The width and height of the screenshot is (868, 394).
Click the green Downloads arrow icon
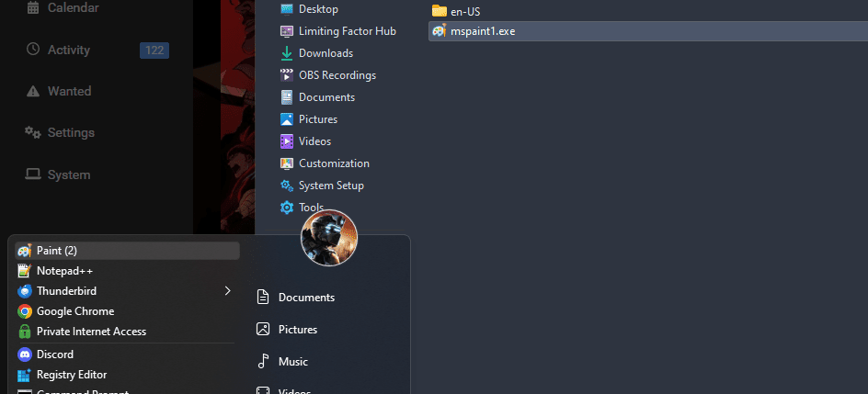(287, 53)
